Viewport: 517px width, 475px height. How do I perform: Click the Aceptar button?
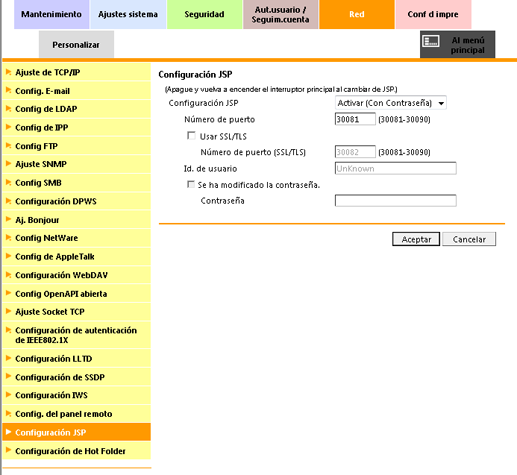[416, 239]
